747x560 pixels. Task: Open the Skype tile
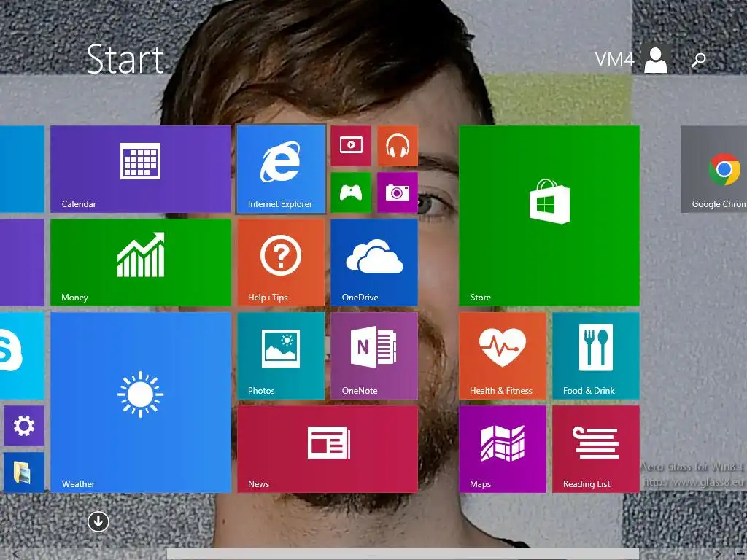22,356
